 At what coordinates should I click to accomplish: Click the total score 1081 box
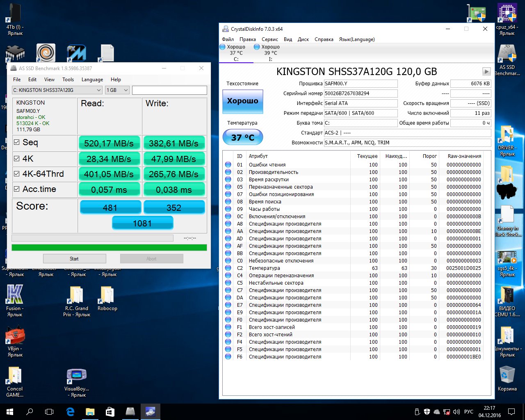(x=142, y=223)
